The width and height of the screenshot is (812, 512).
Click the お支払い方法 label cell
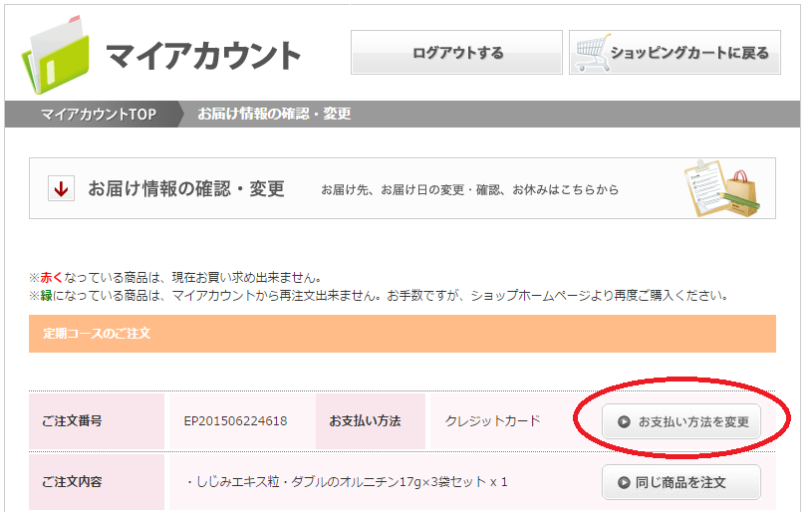point(371,421)
